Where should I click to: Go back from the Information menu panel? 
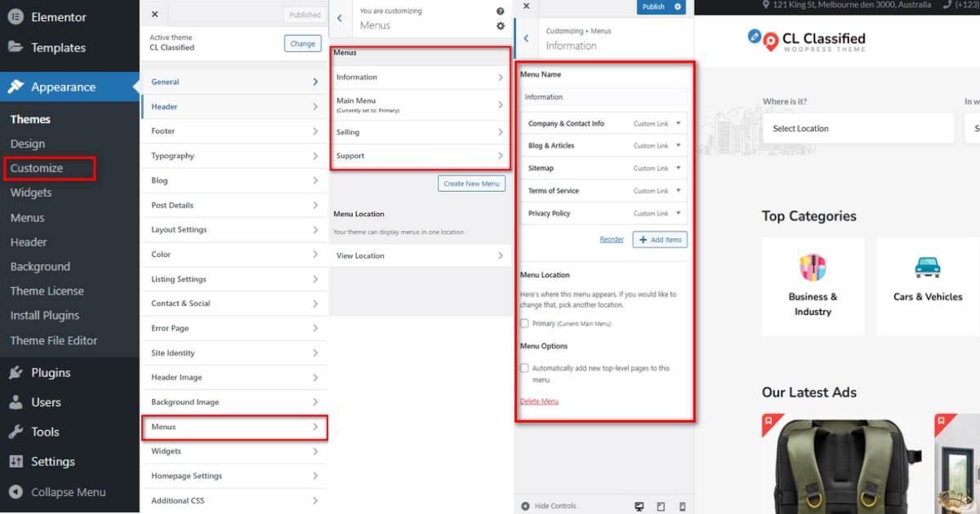pyautogui.click(x=526, y=38)
